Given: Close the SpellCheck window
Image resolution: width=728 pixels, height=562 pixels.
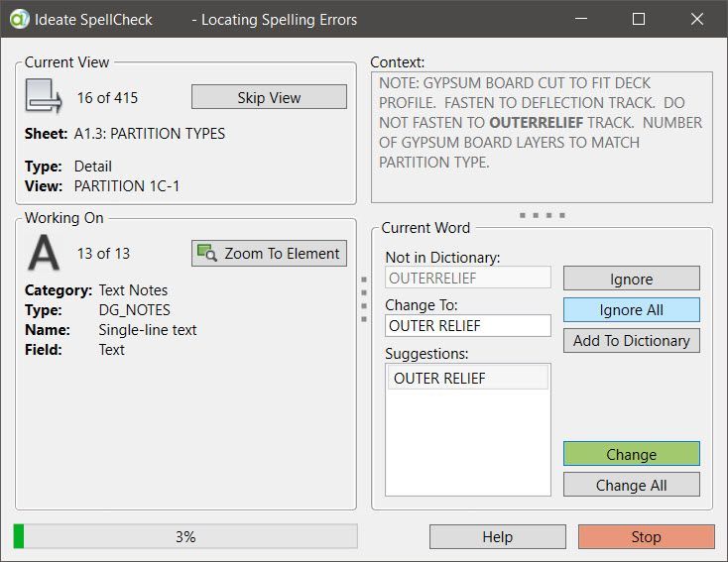Looking at the screenshot, I should [x=697, y=19].
